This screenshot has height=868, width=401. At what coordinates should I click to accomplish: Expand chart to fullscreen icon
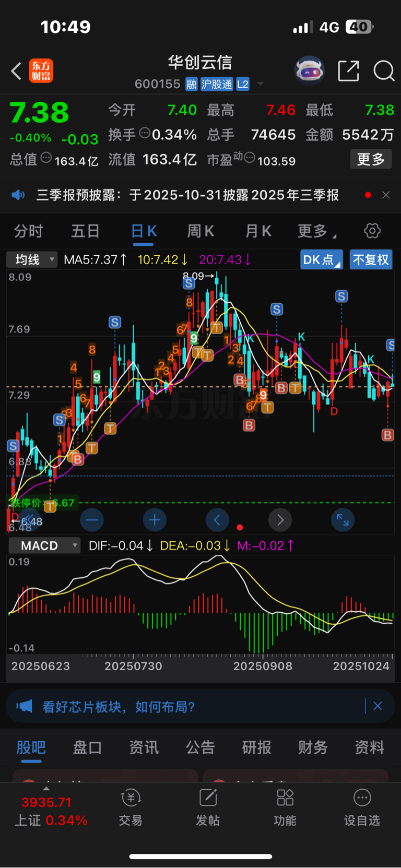343,520
